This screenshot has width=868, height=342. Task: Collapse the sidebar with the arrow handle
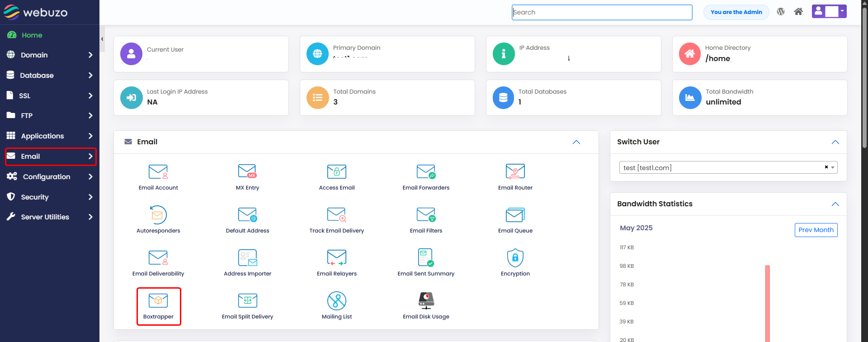pyautogui.click(x=102, y=39)
